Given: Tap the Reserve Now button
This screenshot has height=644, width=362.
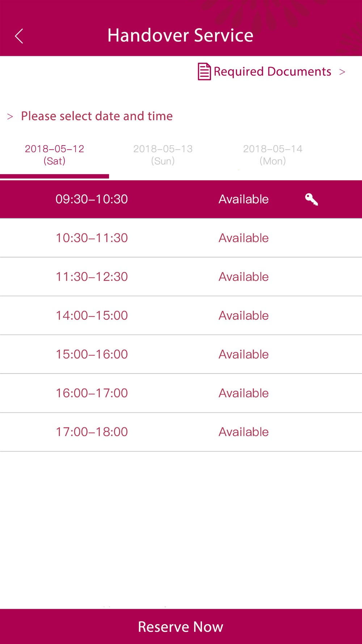Looking at the screenshot, I should pyautogui.click(x=181, y=626).
